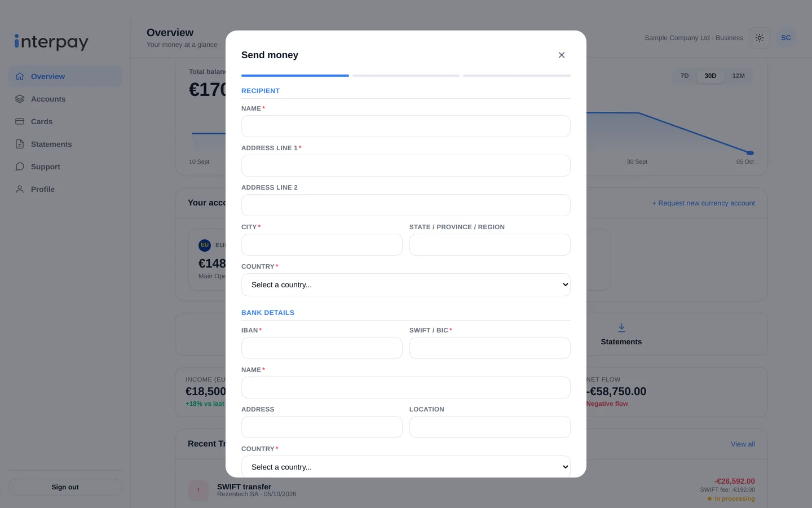Click the SWIFT transfer arrow icon

pyautogui.click(x=198, y=491)
